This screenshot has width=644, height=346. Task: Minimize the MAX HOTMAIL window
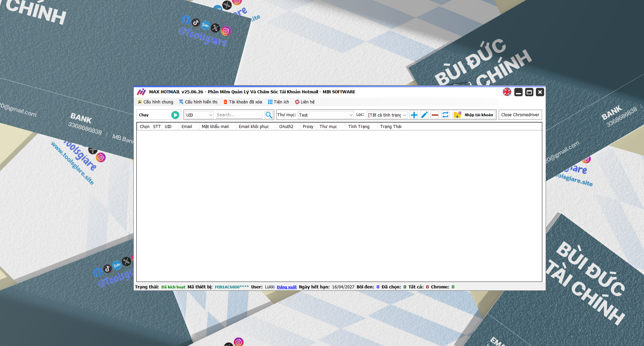tap(518, 92)
